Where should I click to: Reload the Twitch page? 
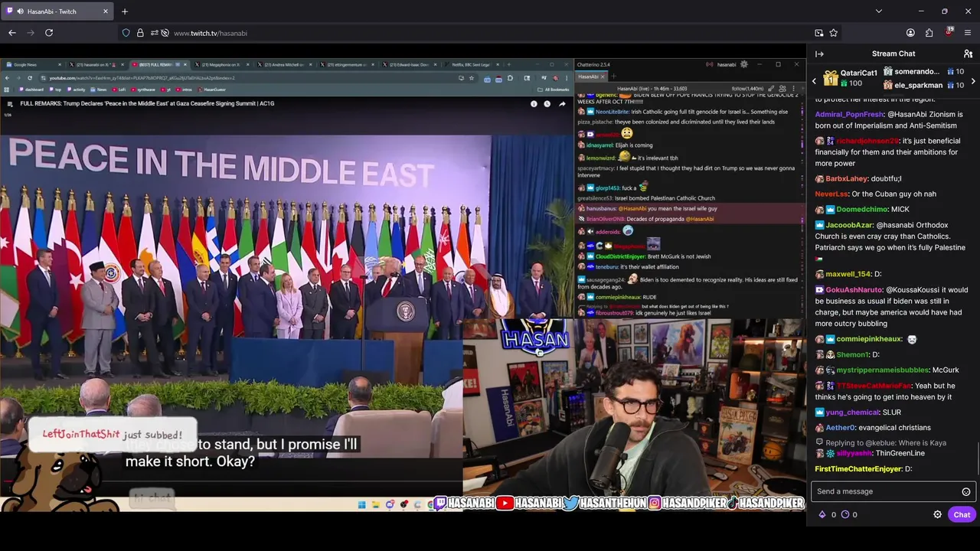click(49, 33)
